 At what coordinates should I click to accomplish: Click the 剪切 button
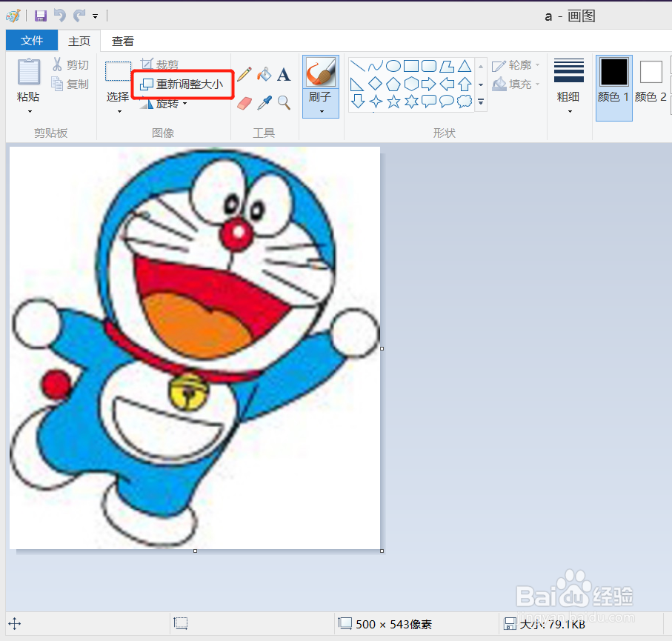pos(70,64)
